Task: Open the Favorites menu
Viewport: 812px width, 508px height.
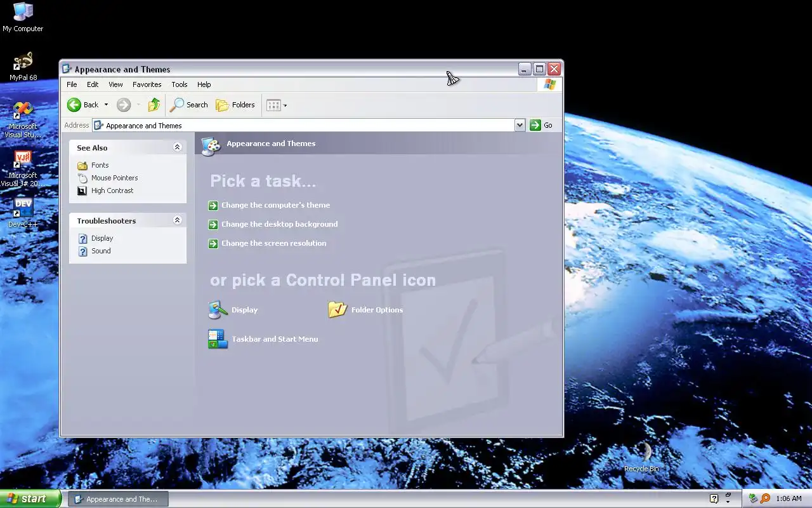Action: point(147,84)
